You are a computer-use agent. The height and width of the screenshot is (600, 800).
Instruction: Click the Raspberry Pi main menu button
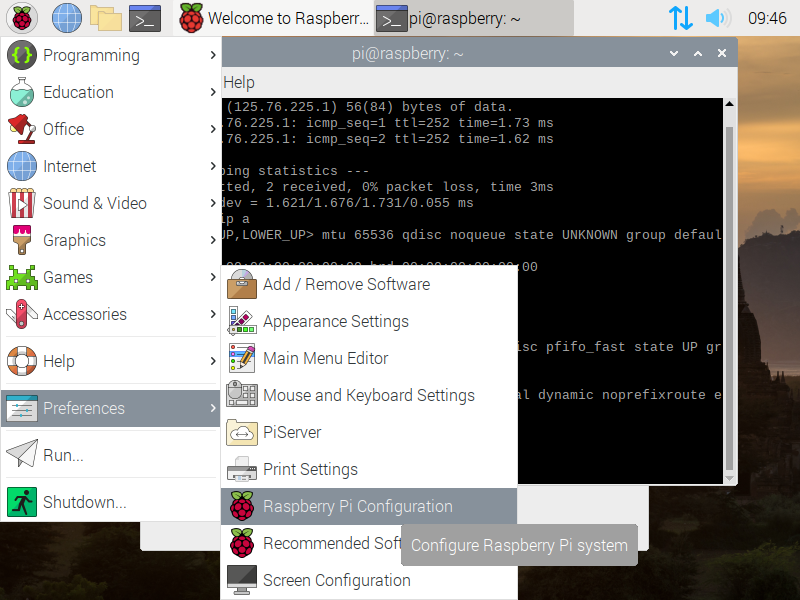(21, 18)
